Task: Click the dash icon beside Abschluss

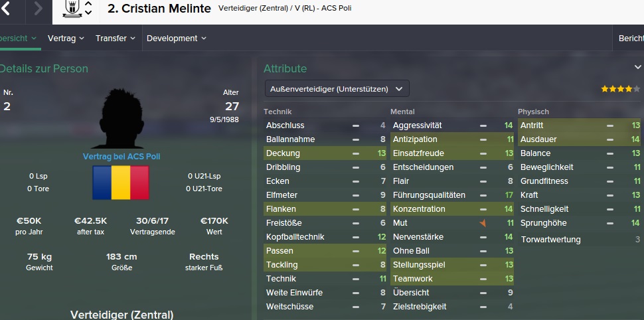Action: [x=356, y=125]
